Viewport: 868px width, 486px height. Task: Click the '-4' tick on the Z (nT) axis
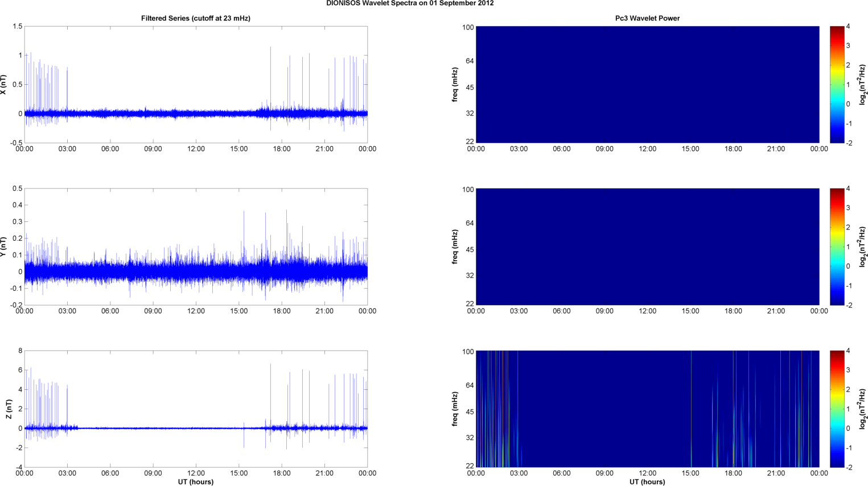(x=19, y=468)
